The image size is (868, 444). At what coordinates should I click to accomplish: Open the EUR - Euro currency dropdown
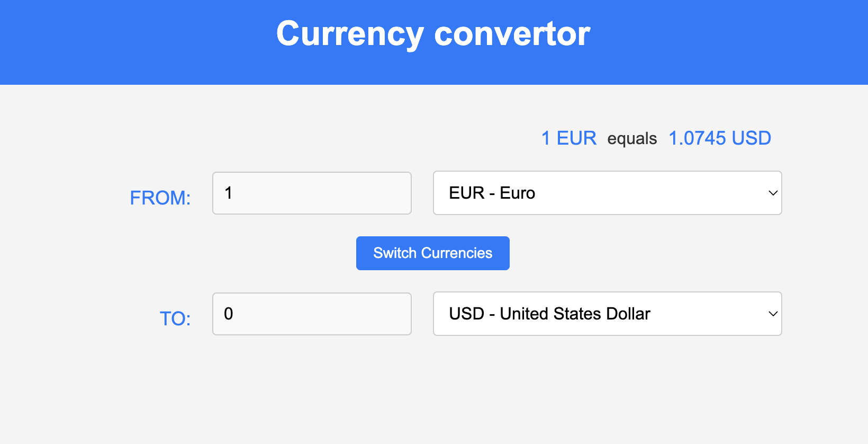(x=607, y=193)
